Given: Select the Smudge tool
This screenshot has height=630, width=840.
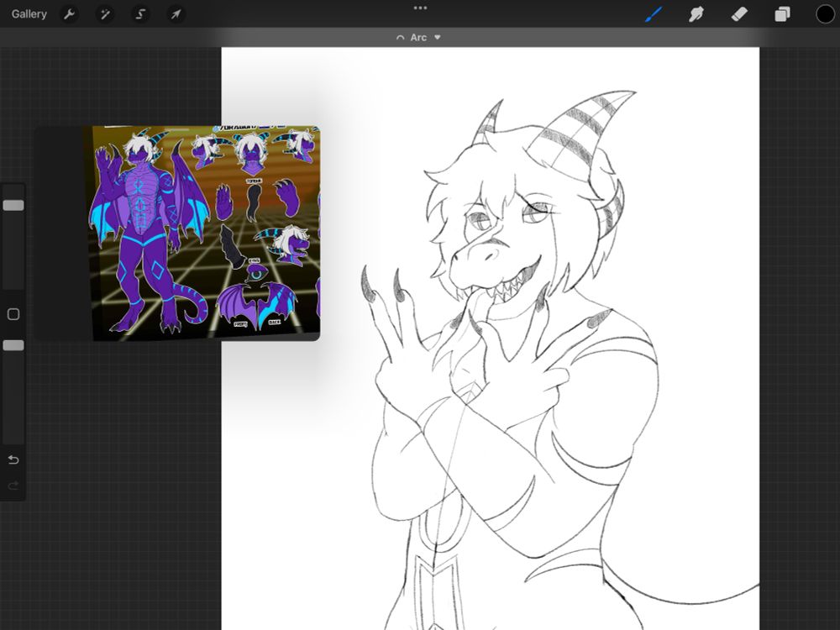Looking at the screenshot, I should (696, 14).
